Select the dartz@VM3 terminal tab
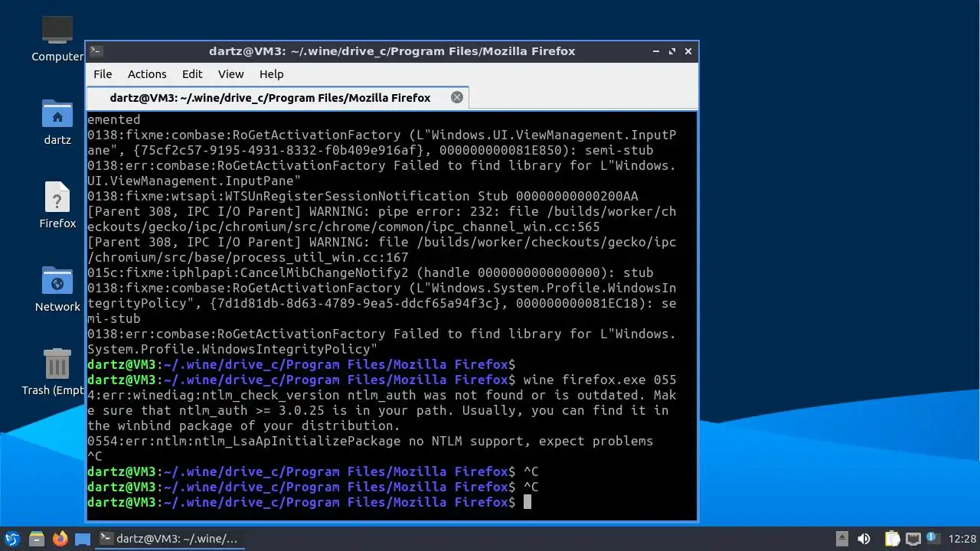Screen dimensions: 980x551 277,98
